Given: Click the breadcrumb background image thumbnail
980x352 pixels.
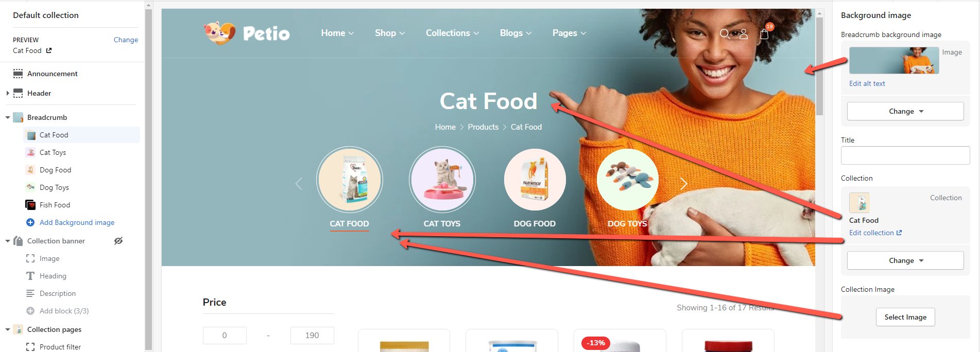Looking at the screenshot, I should pos(894,60).
